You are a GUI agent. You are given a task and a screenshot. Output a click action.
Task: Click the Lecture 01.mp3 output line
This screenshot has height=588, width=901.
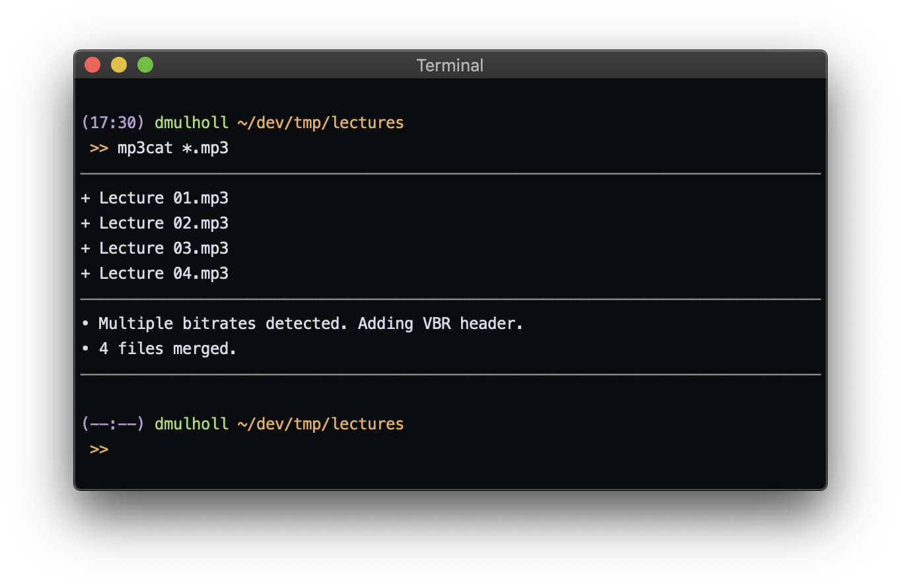click(x=155, y=198)
